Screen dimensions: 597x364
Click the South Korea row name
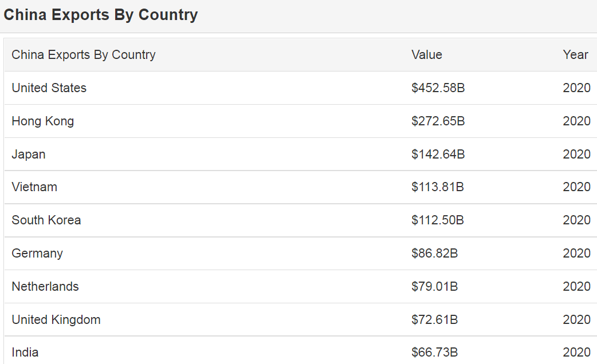point(46,220)
